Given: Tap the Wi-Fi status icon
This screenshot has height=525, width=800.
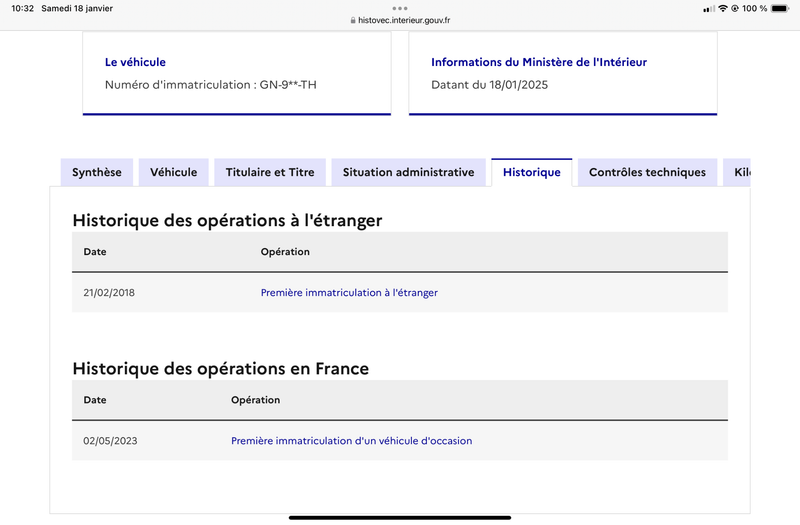Looking at the screenshot, I should 722,8.
